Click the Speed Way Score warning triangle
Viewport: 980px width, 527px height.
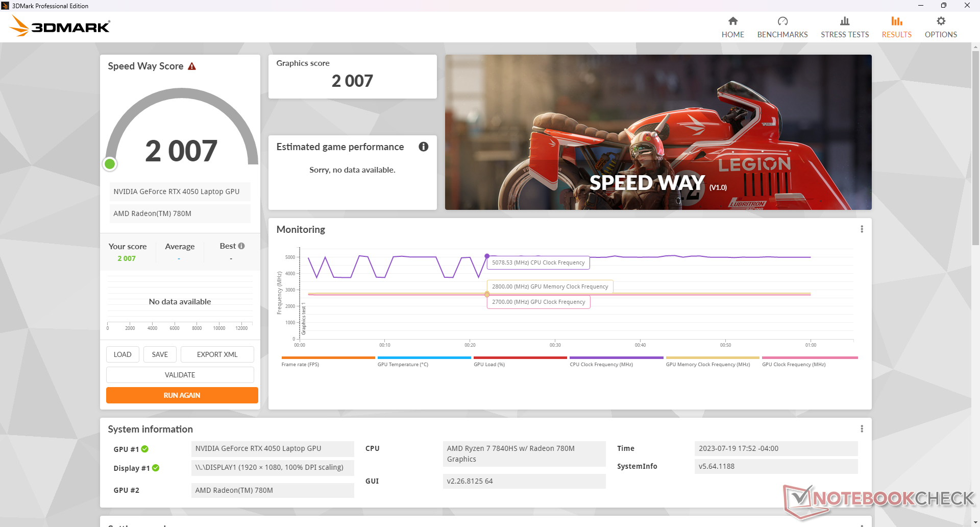click(x=192, y=66)
